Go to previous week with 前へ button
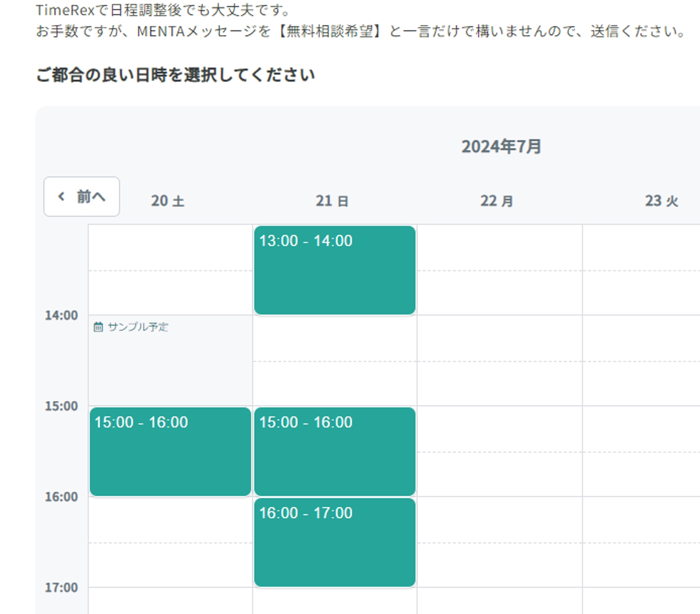 [81, 196]
